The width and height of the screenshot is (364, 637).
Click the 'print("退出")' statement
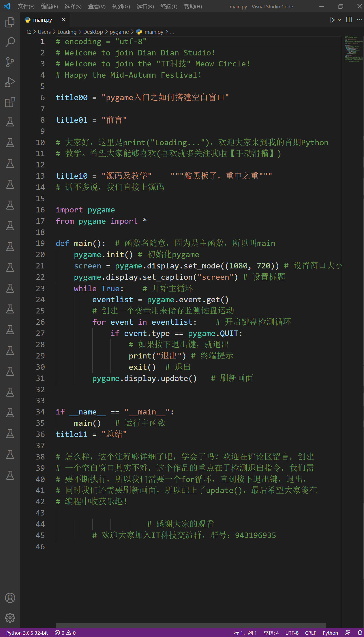click(157, 356)
